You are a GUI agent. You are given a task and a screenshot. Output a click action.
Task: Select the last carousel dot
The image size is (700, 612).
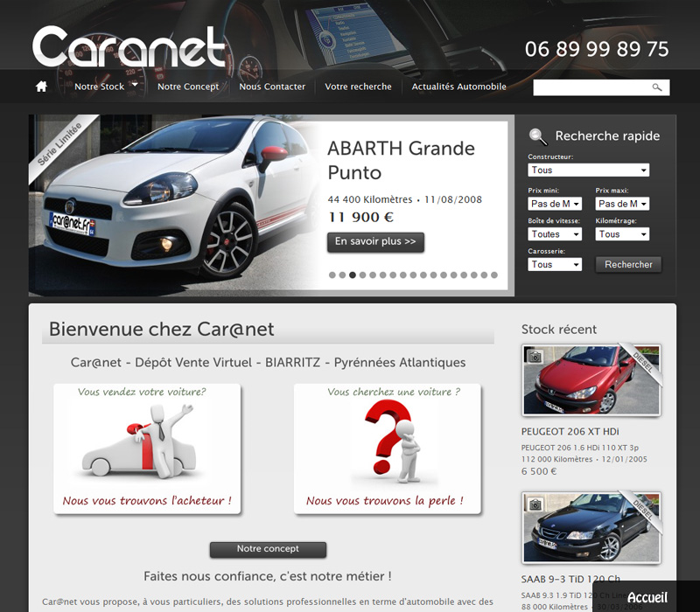[494, 275]
